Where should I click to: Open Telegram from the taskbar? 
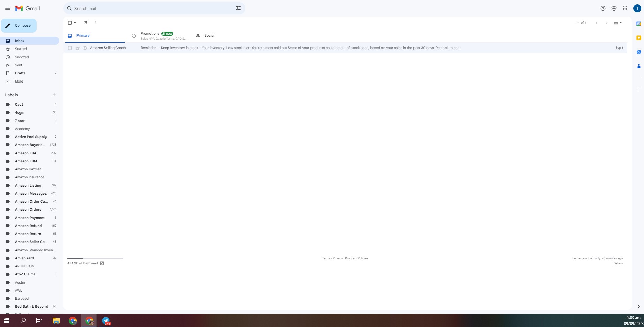click(x=106, y=321)
